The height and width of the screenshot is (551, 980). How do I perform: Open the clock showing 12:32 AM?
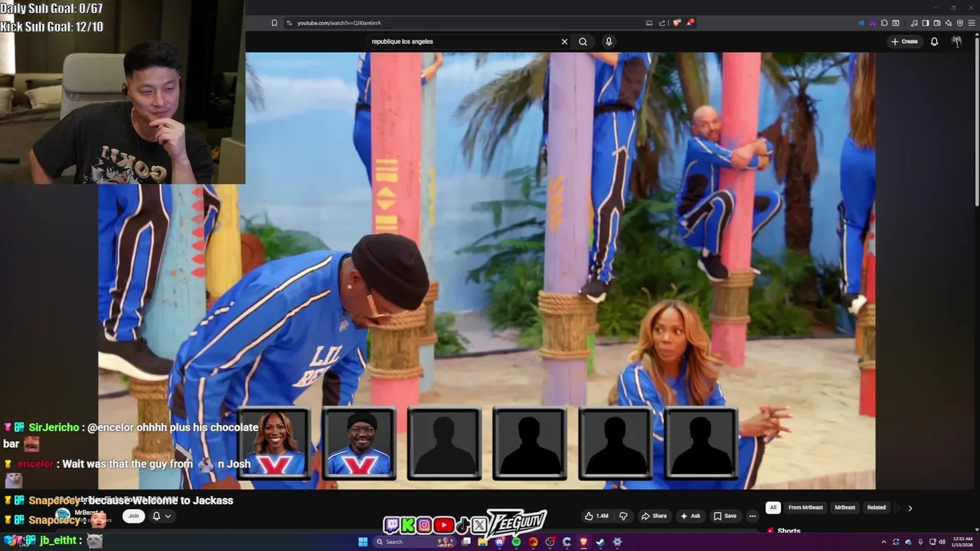tap(962, 542)
